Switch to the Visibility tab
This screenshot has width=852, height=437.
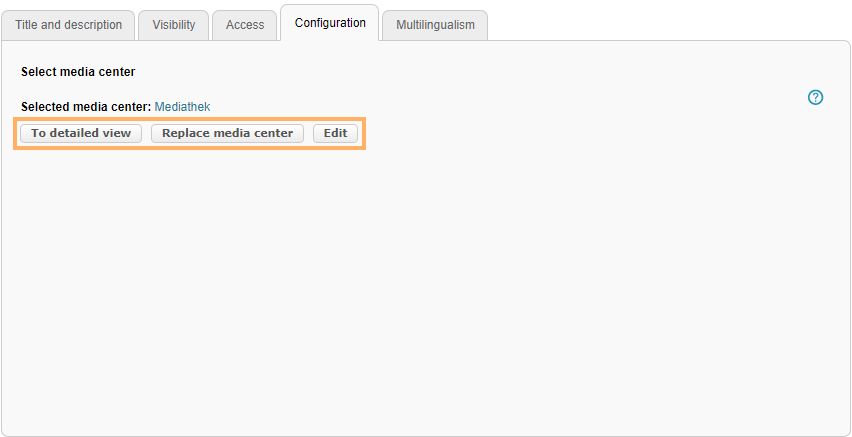pyautogui.click(x=174, y=25)
